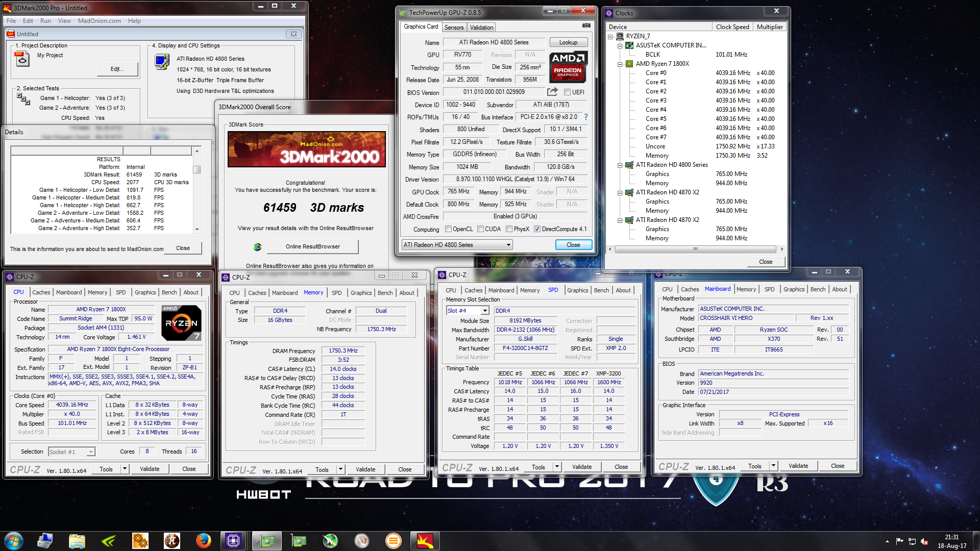Open the Run menu in 3DMark2000

point(45,21)
